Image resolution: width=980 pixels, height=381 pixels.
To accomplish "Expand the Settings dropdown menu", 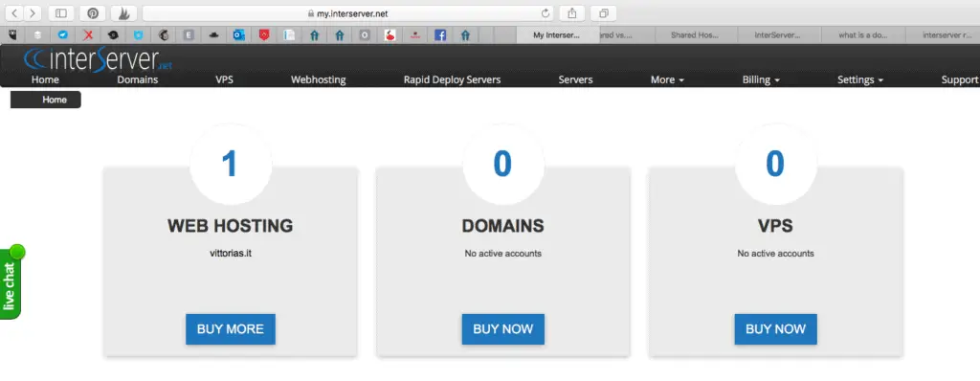I will click(x=860, y=79).
